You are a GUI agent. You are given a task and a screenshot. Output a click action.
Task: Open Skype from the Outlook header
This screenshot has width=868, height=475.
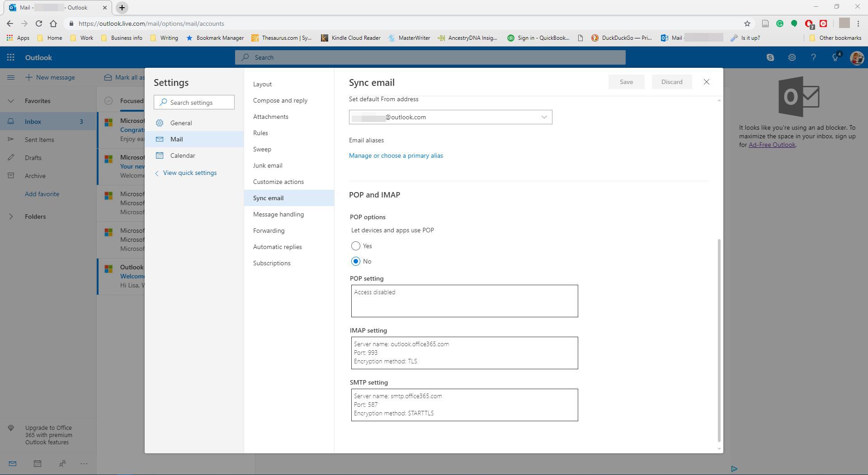[770, 57]
